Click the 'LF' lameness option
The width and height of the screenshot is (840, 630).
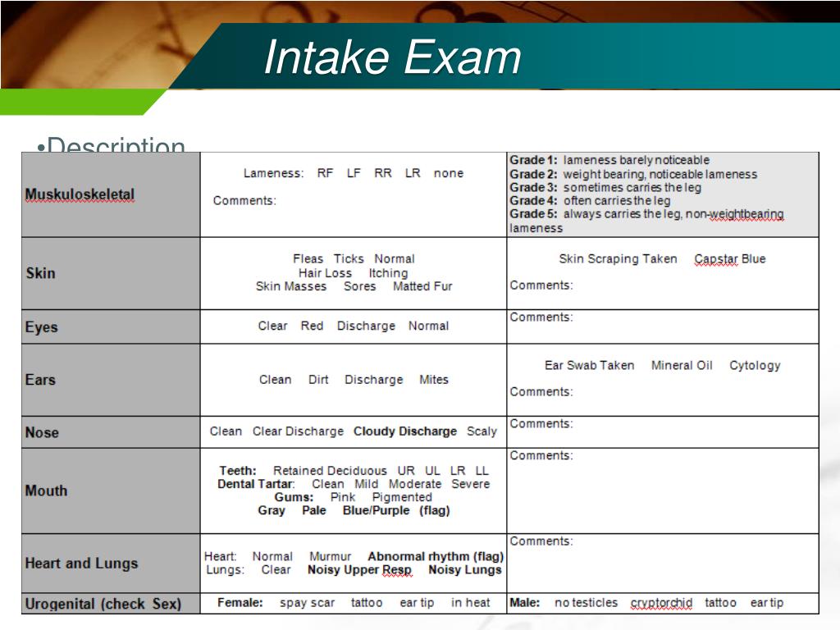pyautogui.click(x=354, y=173)
